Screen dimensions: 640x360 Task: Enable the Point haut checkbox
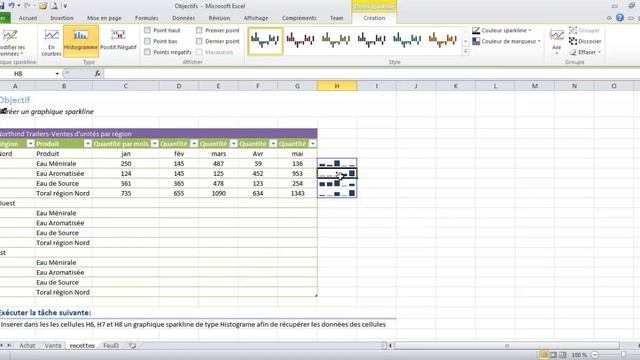point(147,30)
